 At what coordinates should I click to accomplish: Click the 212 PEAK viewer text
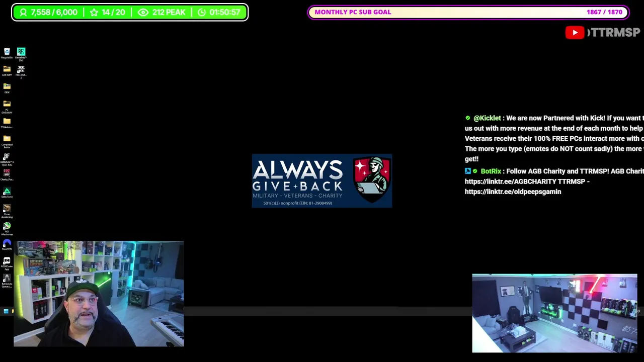click(169, 12)
